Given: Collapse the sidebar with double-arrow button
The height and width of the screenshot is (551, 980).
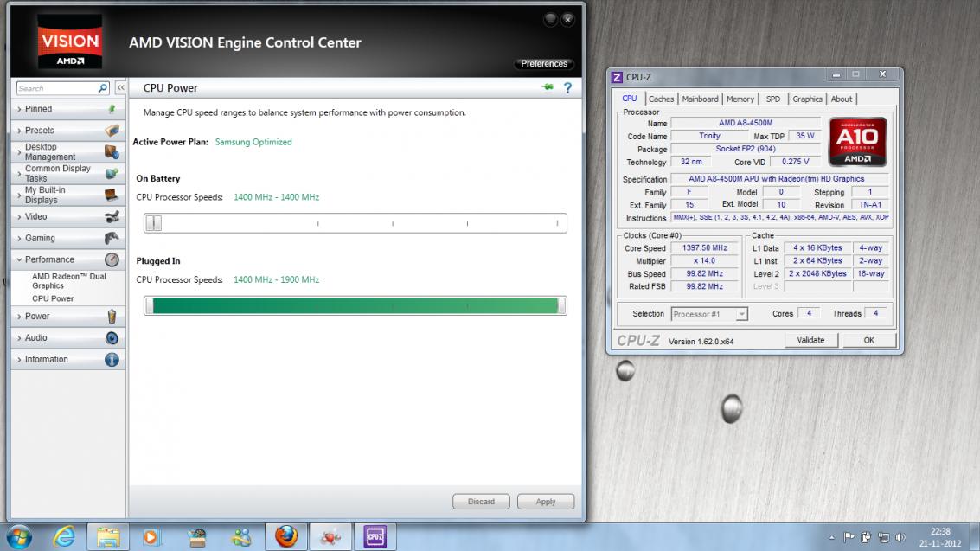Looking at the screenshot, I should pos(121,88).
